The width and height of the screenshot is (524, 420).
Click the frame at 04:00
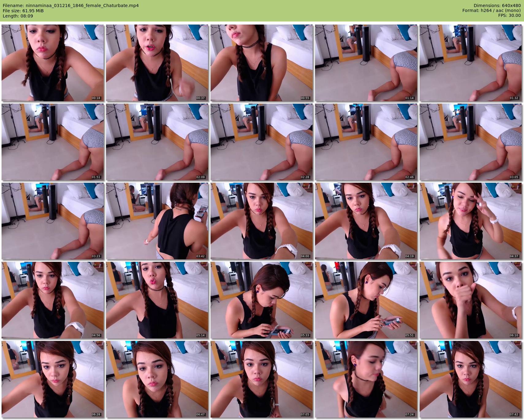[261, 221]
